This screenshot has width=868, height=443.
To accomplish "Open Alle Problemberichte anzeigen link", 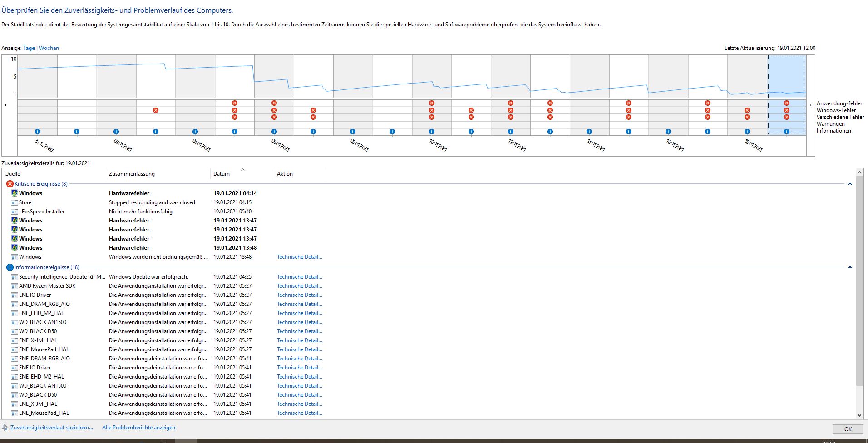I will [138, 428].
